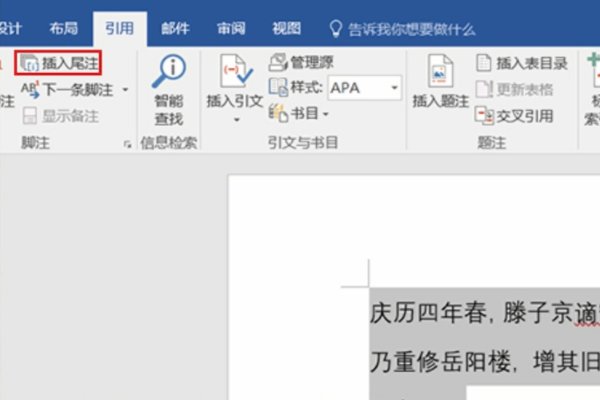Switch to the Layout (布局) tab
Screen dimensions: 600x400
click(x=64, y=28)
